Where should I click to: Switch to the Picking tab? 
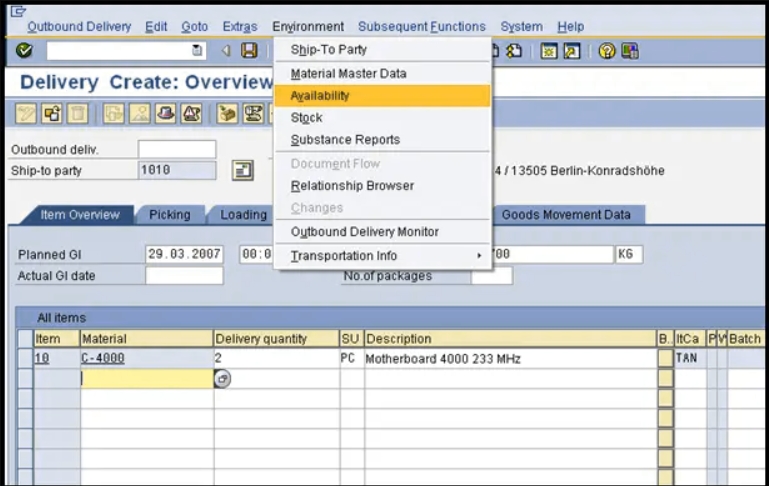(169, 215)
